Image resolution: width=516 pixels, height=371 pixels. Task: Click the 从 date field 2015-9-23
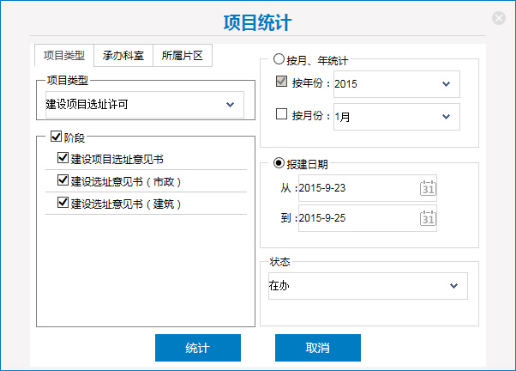[x=367, y=188]
